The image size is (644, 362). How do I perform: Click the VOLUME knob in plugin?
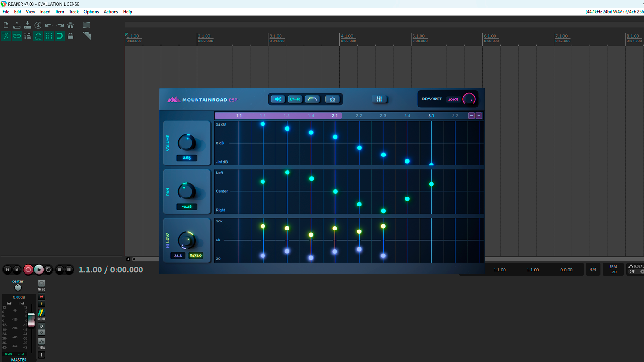tap(187, 142)
